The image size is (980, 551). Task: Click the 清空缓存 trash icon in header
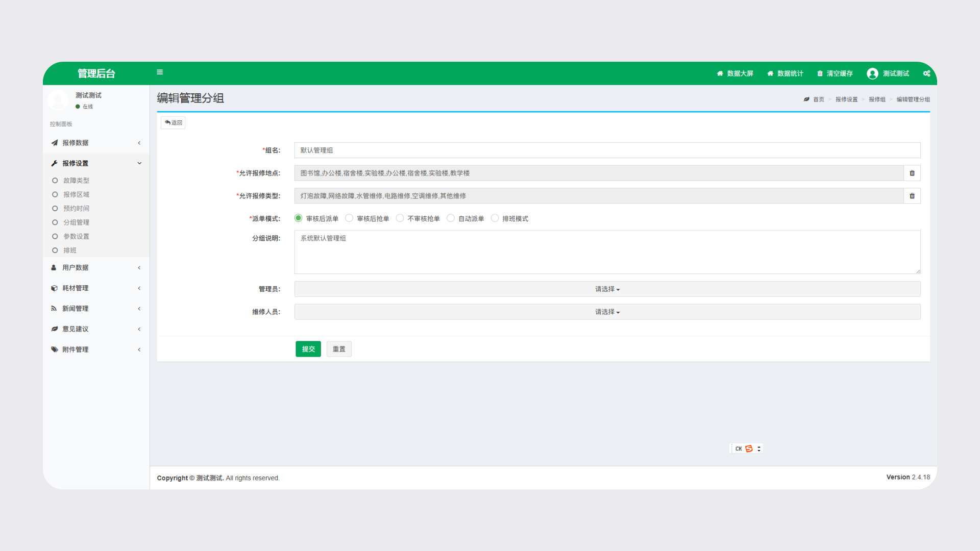[x=820, y=73]
